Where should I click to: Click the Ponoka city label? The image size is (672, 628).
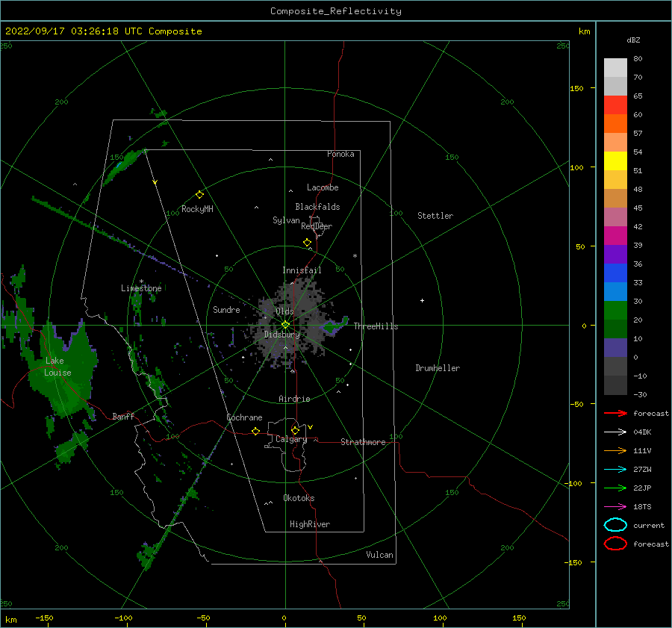(x=340, y=154)
